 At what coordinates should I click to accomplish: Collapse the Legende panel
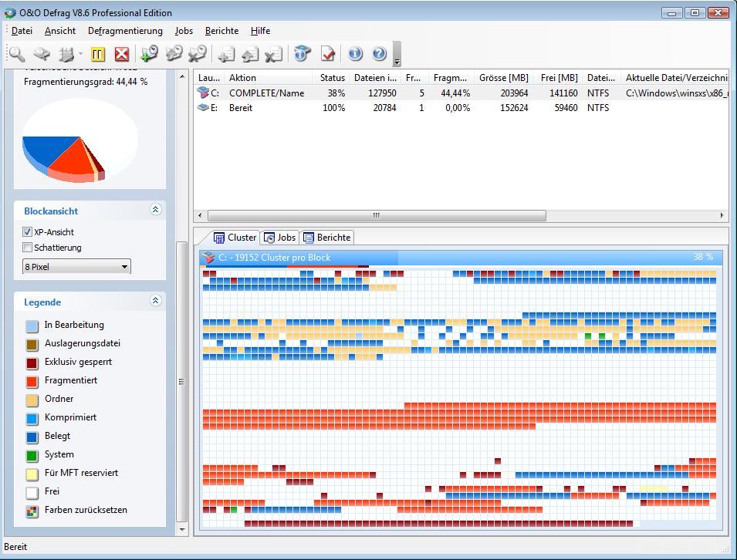pos(156,301)
